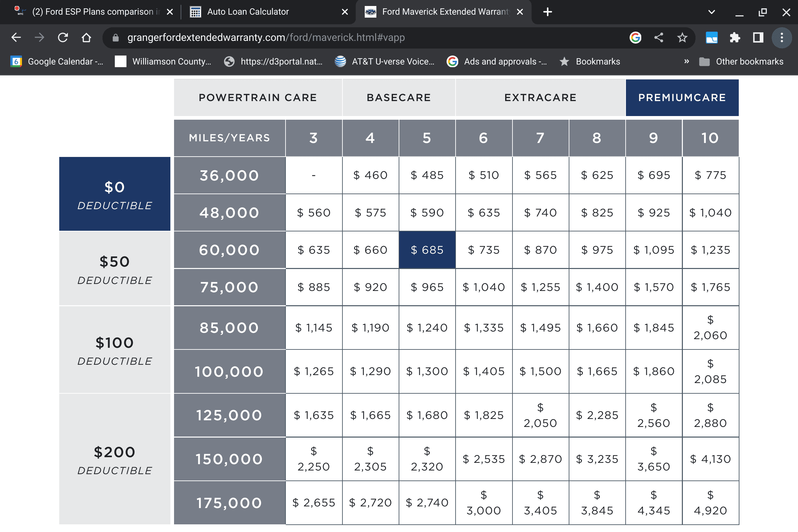This screenshot has height=532, width=798.
Task: Open the Extensions puzzle menu
Action: point(735,37)
